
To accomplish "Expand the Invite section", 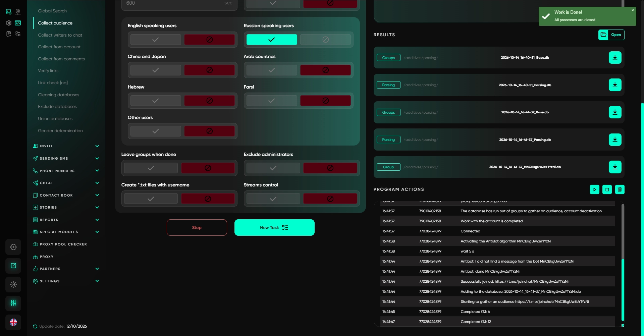I will pyautogui.click(x=66, y=146).
